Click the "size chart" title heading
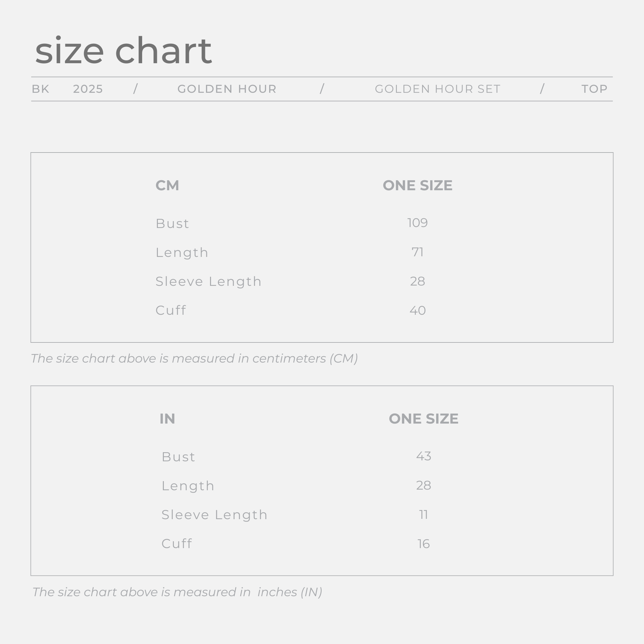The height and width of the screenshot is (644, 644). click(123, 51)
